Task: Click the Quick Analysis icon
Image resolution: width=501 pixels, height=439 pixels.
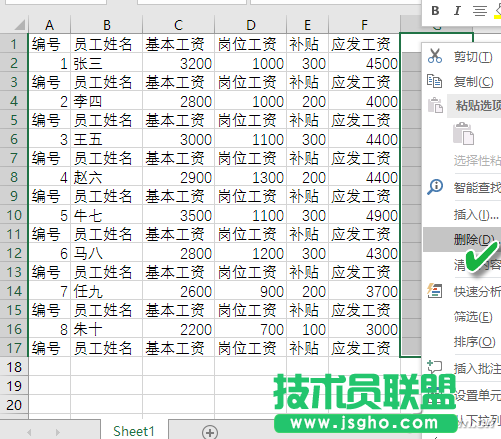Action: coord(435,291)
